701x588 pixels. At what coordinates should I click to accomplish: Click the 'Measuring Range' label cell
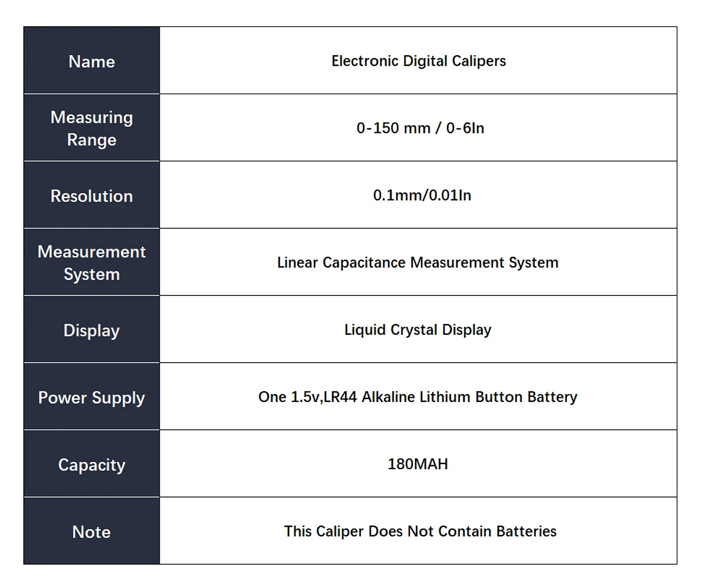[x=92, y=128]
